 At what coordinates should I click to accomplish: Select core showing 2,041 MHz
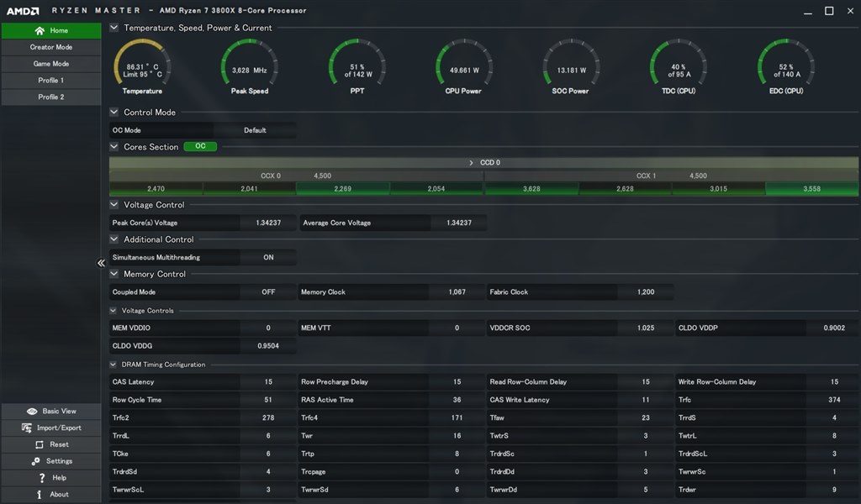click(249, 189)
